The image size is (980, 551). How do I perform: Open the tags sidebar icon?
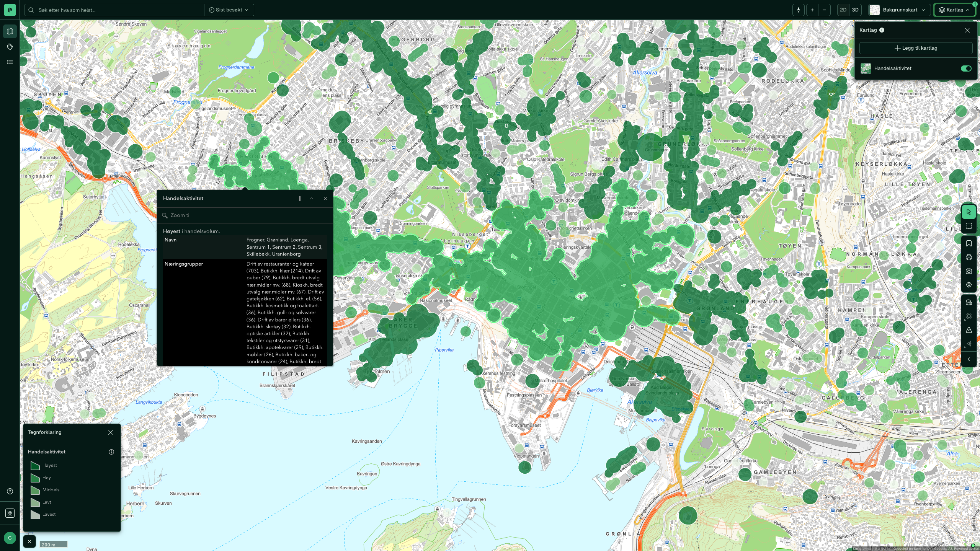click(10, 47)
